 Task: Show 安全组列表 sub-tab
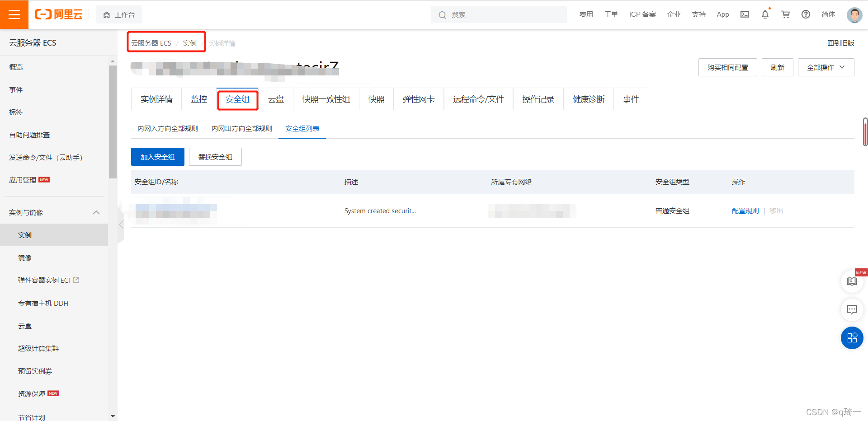(302, 129)
